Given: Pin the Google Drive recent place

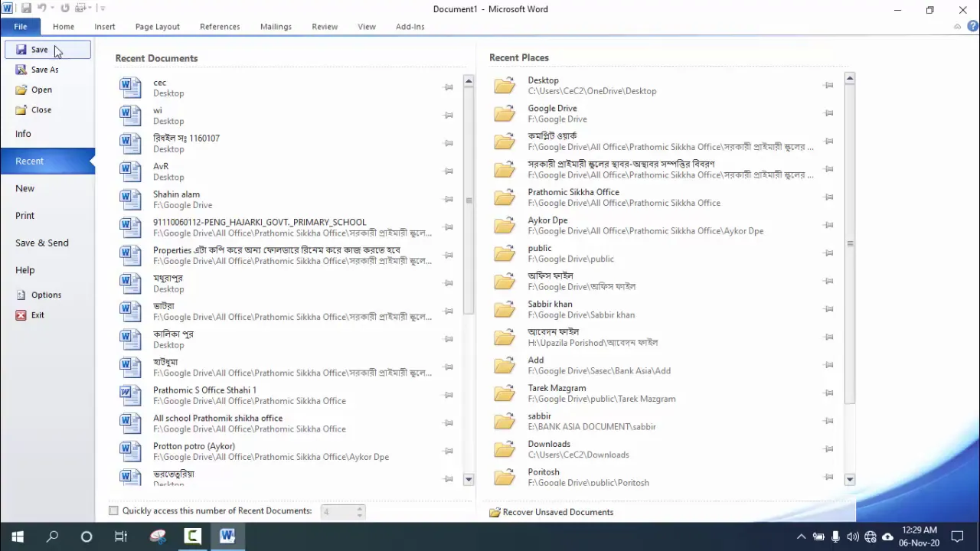Looking at the screenshot, I should coord(828,113).
